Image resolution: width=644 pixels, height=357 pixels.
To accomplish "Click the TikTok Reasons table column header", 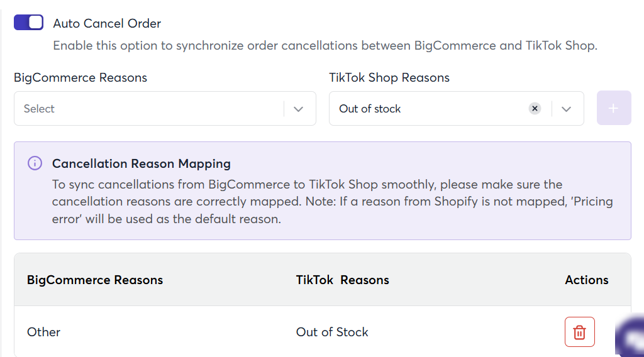I will pyautogui.click(x=343, y=280).
